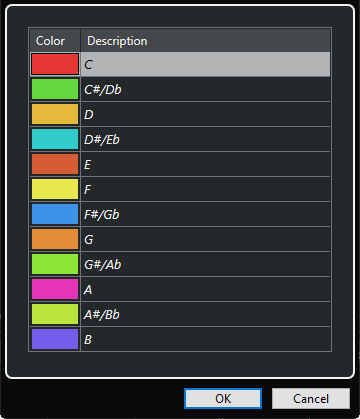The width and height of the screenshot is (360, 419).
Task: Click the burnt orange swatch for E
Action: pos(55,164)
